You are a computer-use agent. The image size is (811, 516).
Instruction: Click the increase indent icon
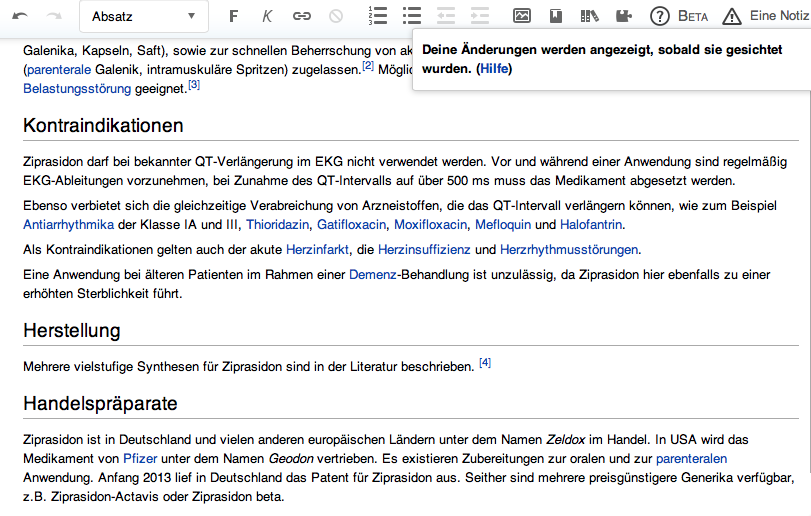[x=480, y=17]
